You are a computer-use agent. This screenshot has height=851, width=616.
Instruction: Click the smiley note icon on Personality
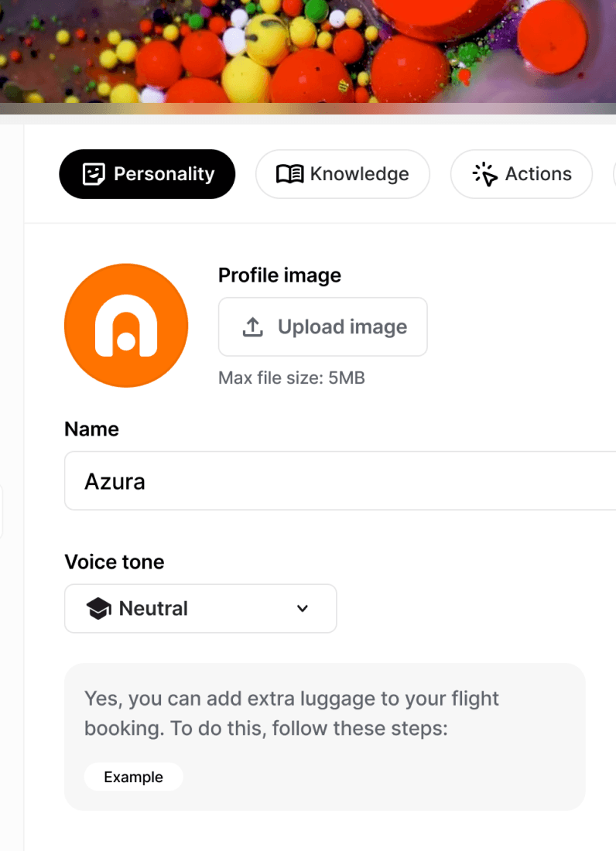[94, 174]
